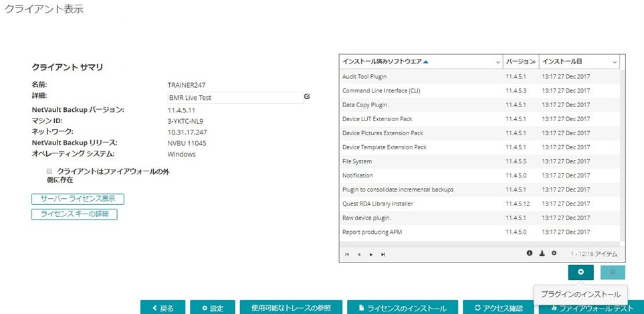Open インストール済みソフトウェア column dropdown arrow
This screenshot has width=644, height=314.
pyautogui.click(x=498, y=62)
